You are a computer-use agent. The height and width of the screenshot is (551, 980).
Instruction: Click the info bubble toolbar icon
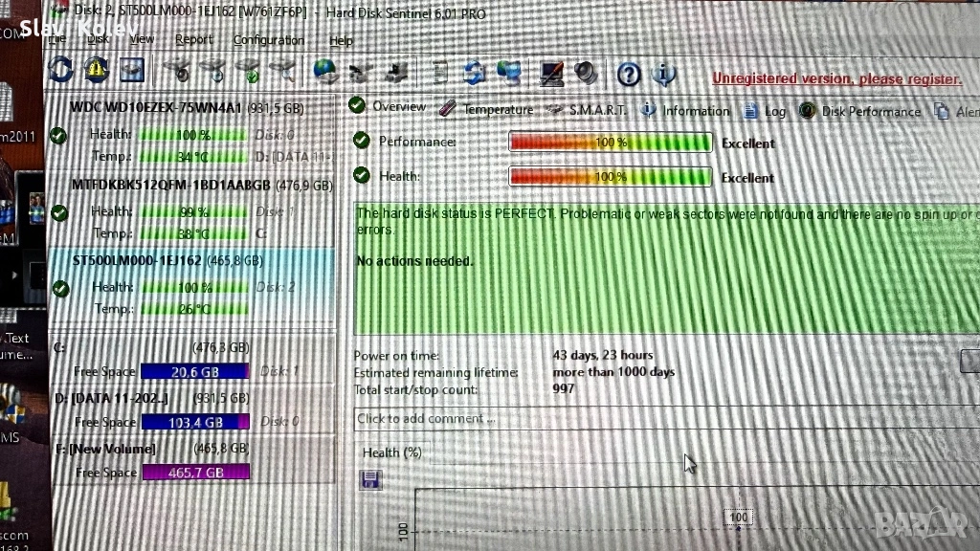664,75
